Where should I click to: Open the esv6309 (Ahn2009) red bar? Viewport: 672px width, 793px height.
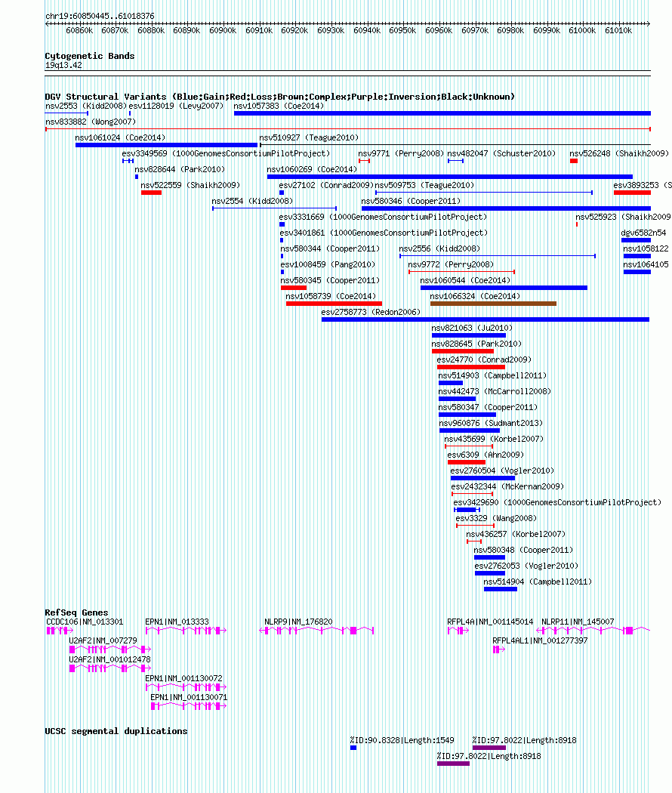coord(466,462)
